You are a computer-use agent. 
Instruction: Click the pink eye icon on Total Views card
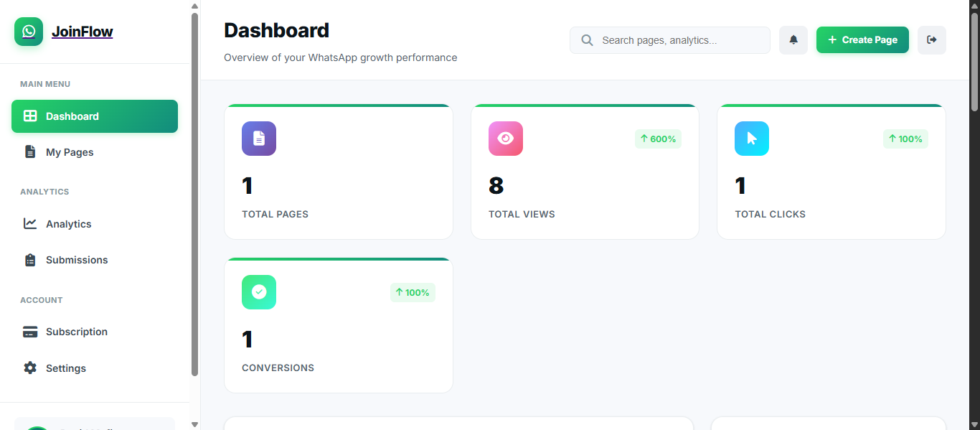(505, 138)
